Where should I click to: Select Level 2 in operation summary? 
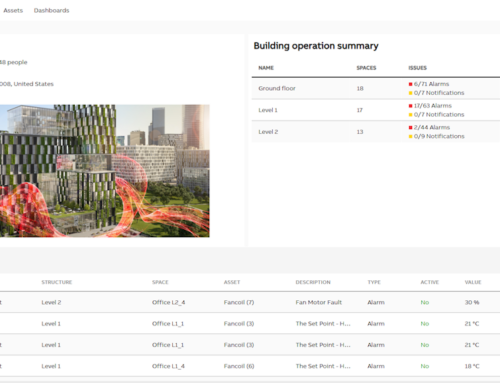pos(268,132)
